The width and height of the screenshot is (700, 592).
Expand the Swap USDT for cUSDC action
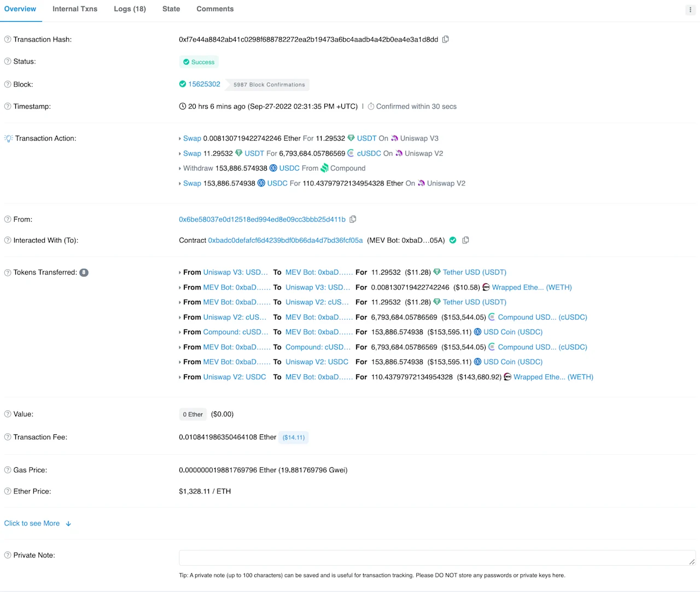click(x=180, y=154)
